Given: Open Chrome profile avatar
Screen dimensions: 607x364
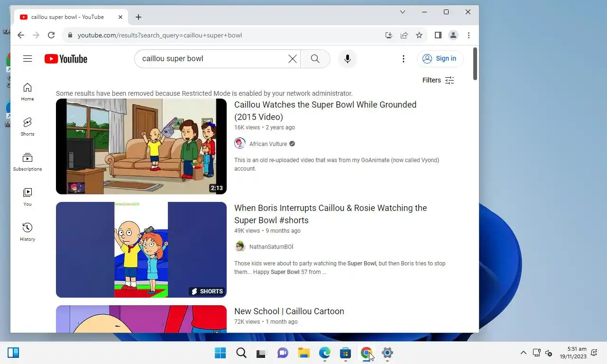Looking at the screenshot, I should pyautogui.click(x=453, y=35).
